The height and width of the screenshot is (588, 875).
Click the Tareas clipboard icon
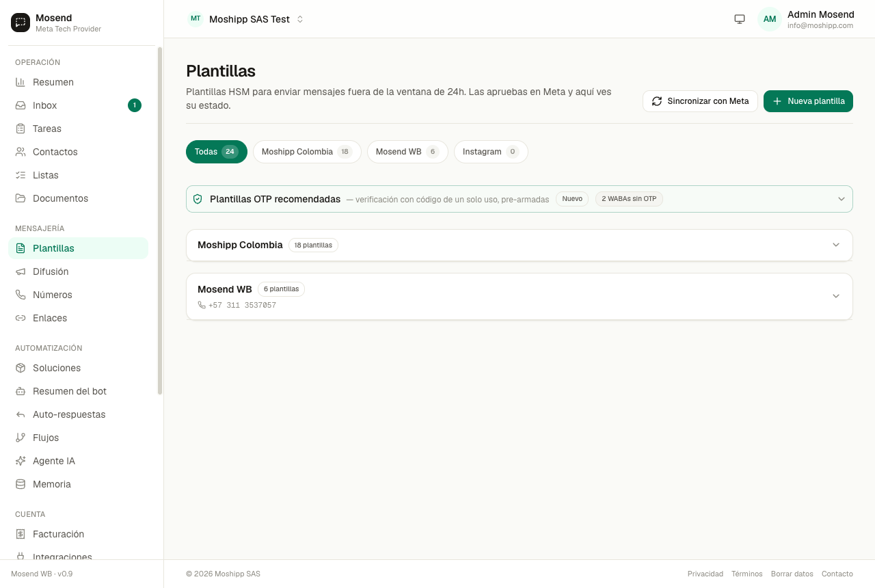point(21,129)
